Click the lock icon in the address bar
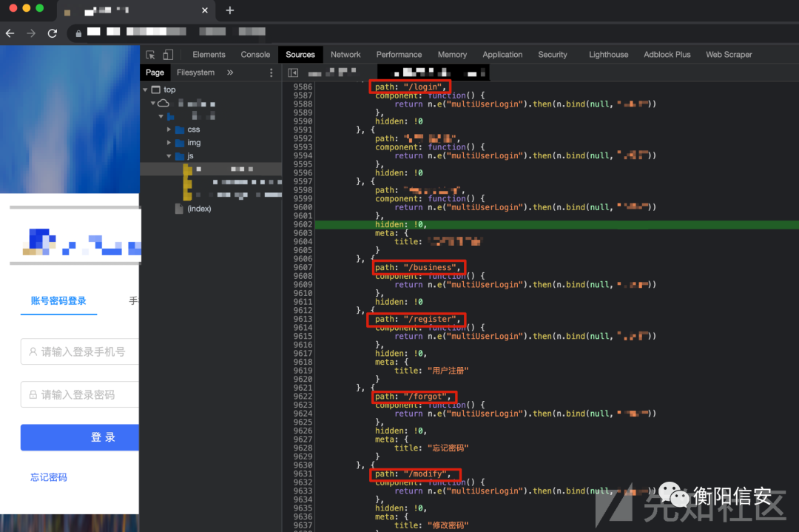The image size is (799, 532). point(78,33)
